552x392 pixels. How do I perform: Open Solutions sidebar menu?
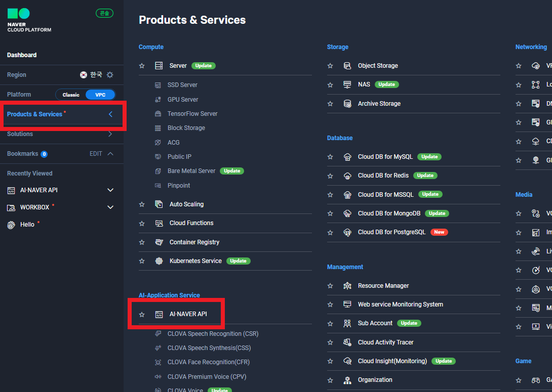pos(62,134)
